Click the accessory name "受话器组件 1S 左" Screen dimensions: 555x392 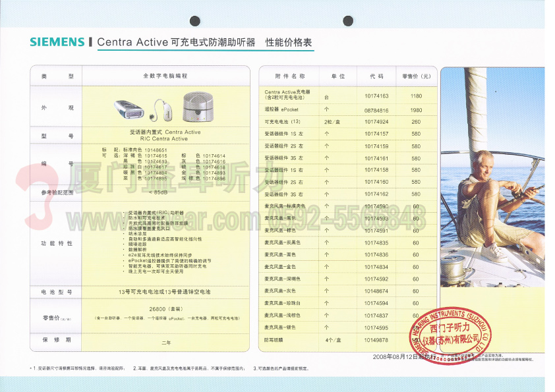coord(284,134)
